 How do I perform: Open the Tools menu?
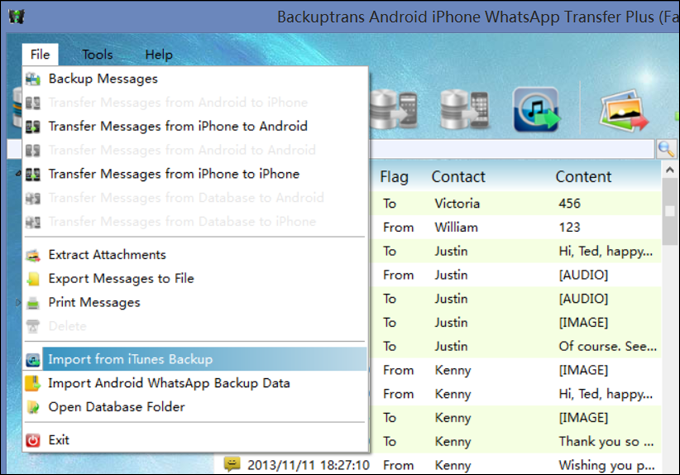click(98, 55)
